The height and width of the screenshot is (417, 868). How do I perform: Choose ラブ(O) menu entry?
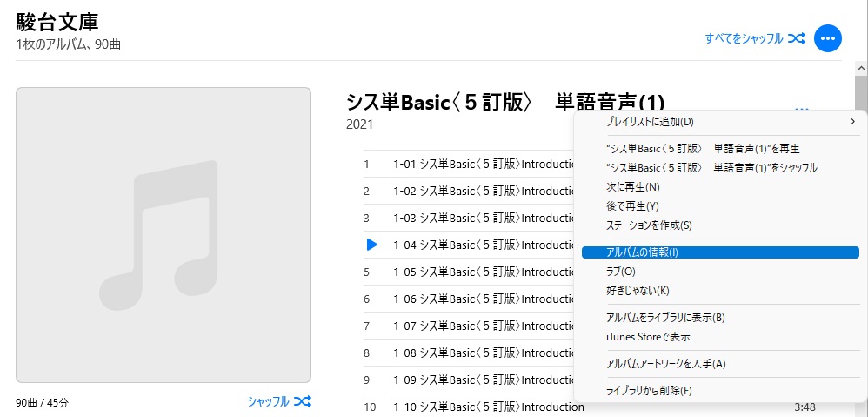tap(721, 272)
